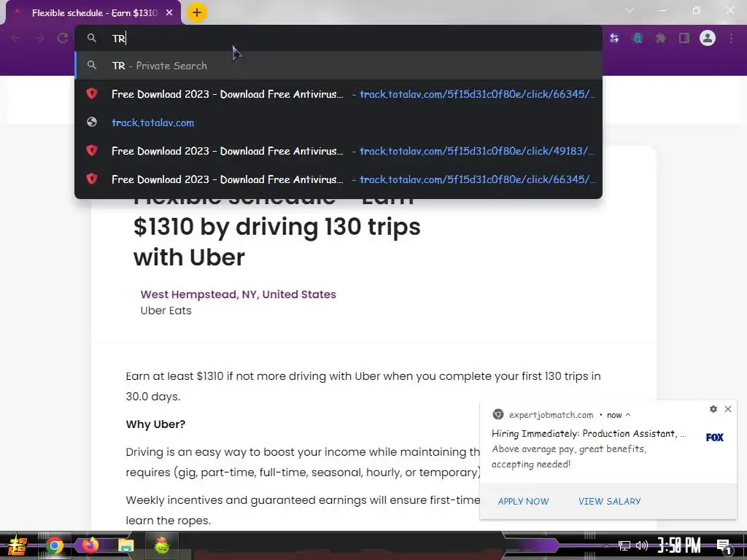Open the arrows-swap extension icon

tap(614, 38)
